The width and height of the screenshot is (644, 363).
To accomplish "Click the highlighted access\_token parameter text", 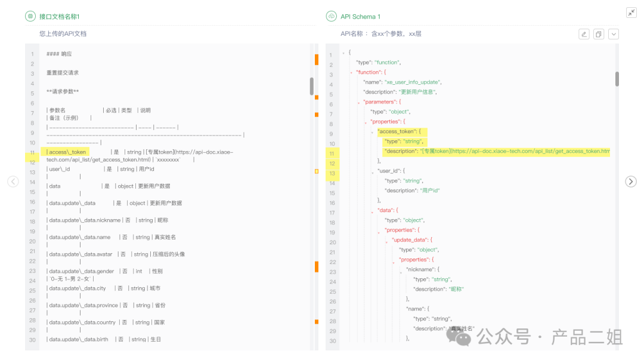I will coord(67,152).
